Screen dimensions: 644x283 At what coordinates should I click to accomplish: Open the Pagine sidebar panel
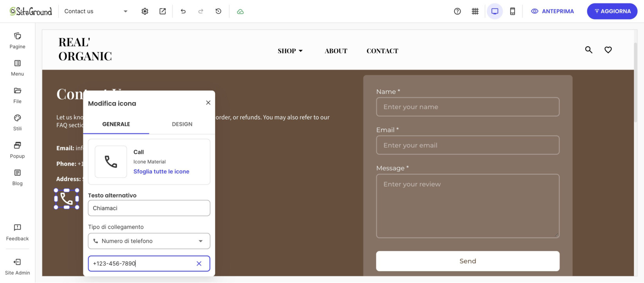pos(17,41)
